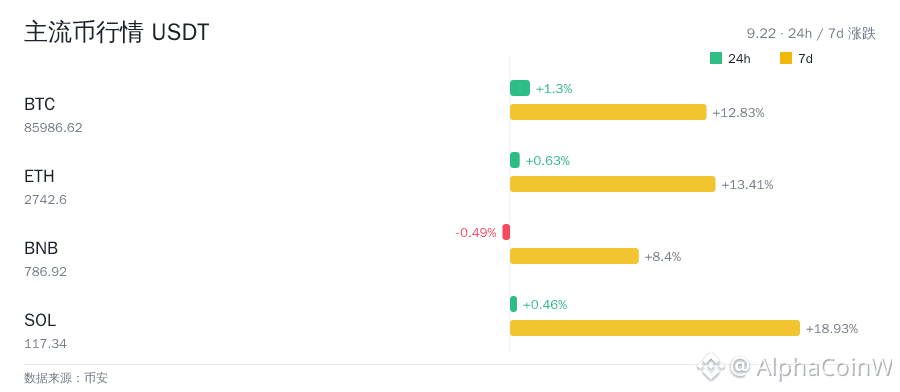Click the BTC coin label

tap(40, 104)
